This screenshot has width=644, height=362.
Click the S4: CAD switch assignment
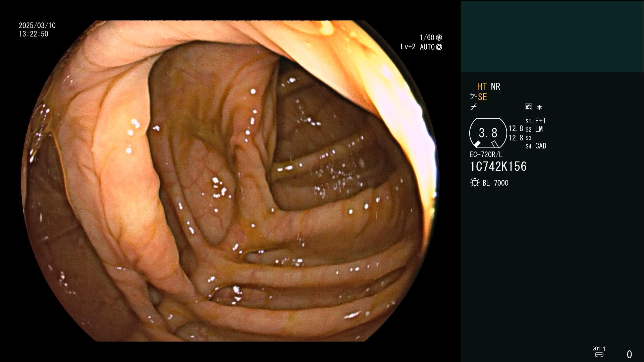pyautogui.click(x=536, y=146)
